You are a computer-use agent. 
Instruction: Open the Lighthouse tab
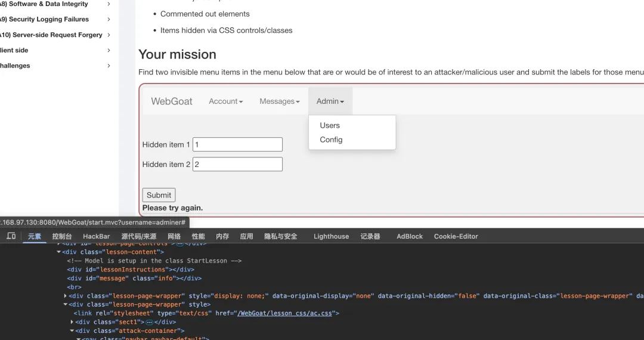click(332, 236)
